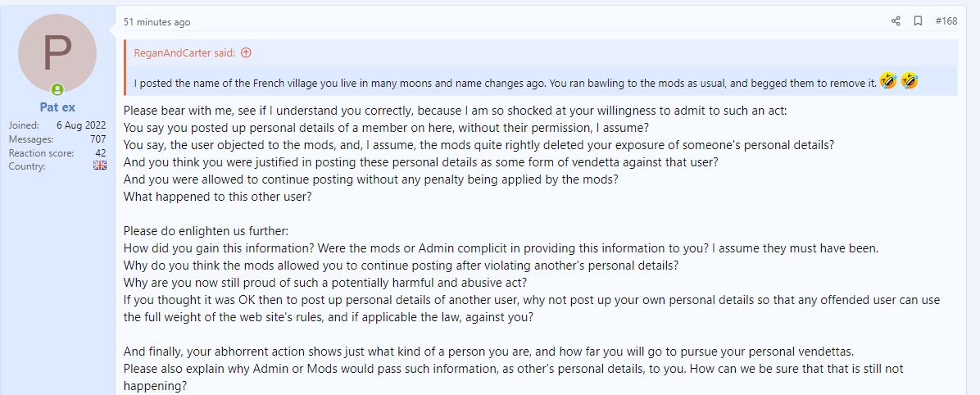Click the second laughing emoji in the quote
The height and width of the screenshot is (395, 980).
[x=909, y=82]
